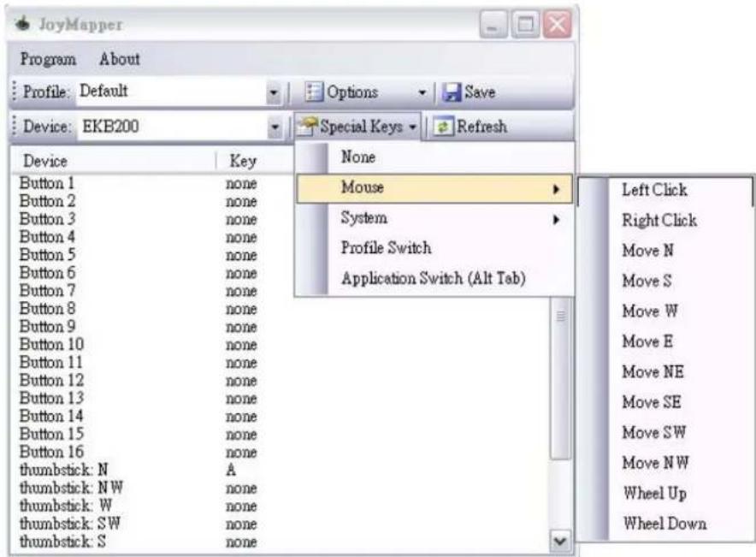756x557 pixels.
Task: Click the Save button label
Action: (480, 92)
